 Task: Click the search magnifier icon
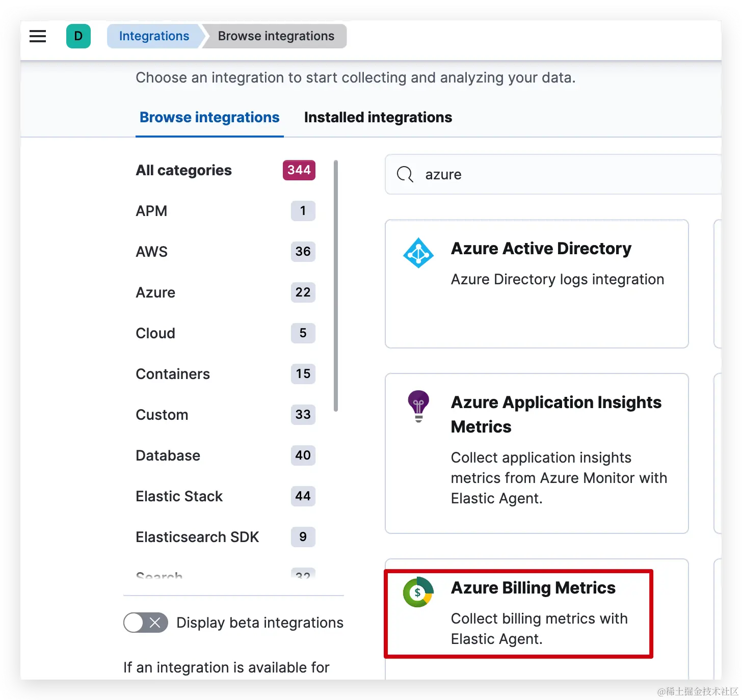click(x=405, y=174)
